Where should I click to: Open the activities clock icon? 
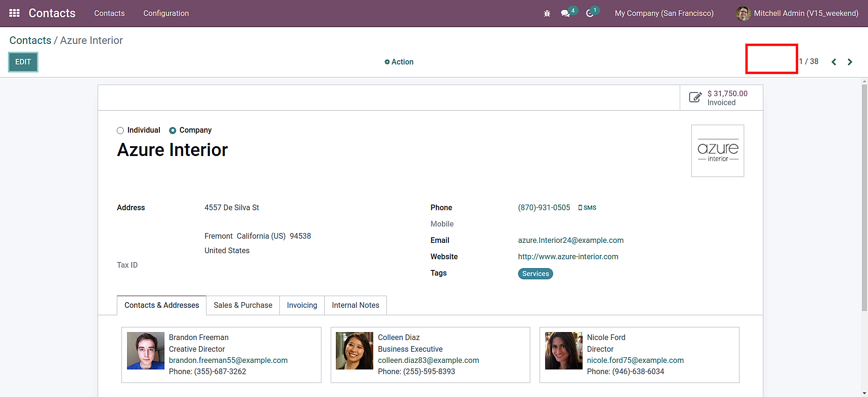(590, 14)
